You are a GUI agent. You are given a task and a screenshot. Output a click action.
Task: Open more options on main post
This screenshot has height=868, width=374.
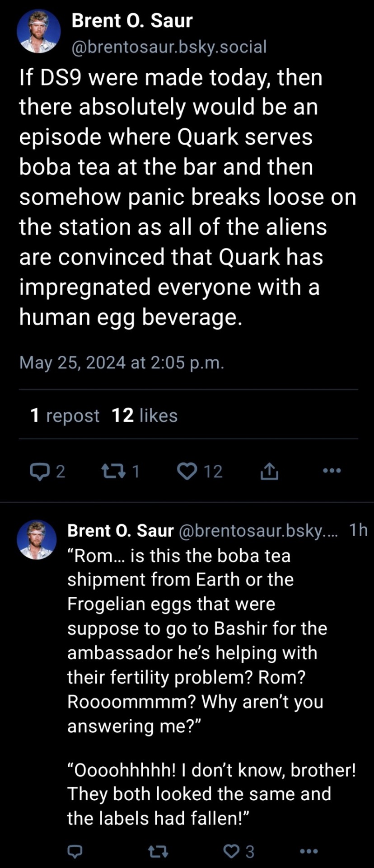tap(332, 471)
